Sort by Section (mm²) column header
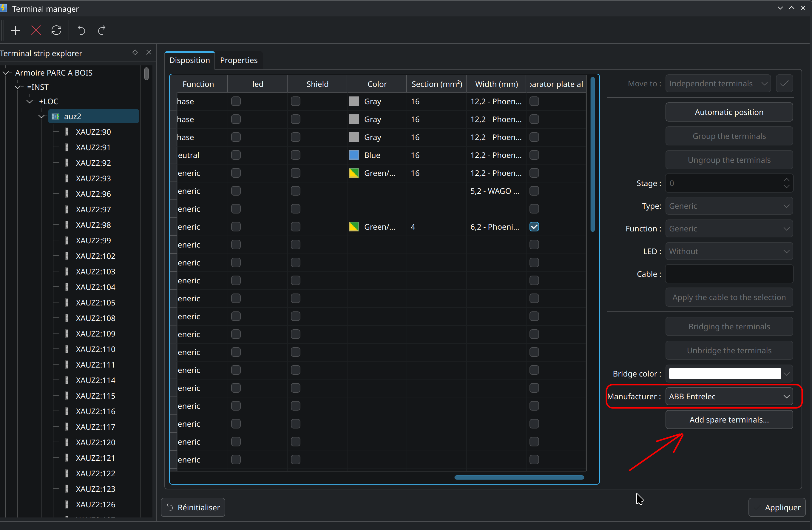Screen dimensions: 812x530 (437, 84)
